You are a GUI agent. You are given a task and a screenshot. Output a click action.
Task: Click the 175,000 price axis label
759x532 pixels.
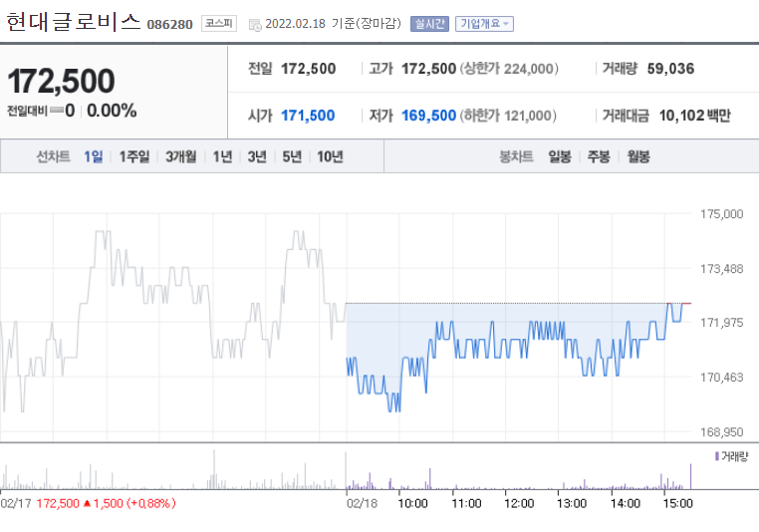click(x=722, y=214)
